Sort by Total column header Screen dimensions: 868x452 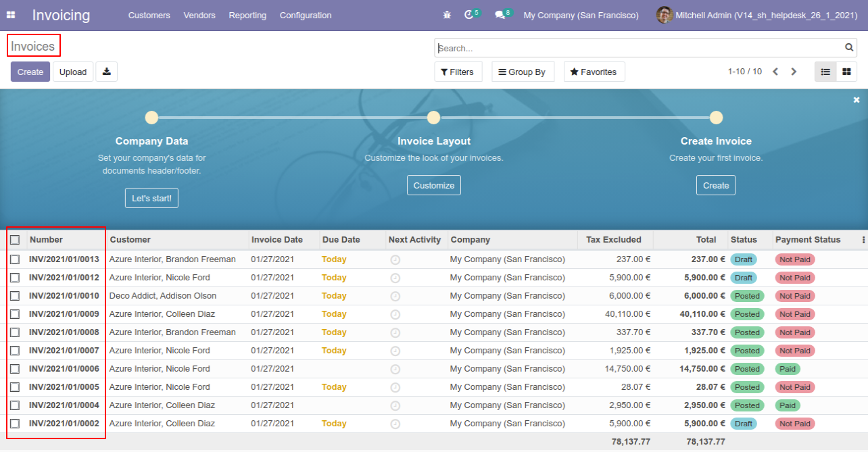click(x=706, y=240)
